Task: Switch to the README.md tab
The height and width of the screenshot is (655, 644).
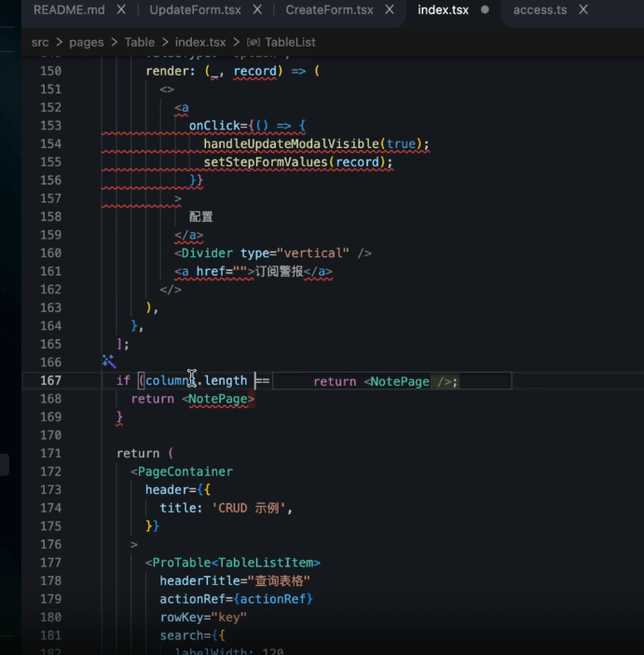Action: tap(69, 10)
